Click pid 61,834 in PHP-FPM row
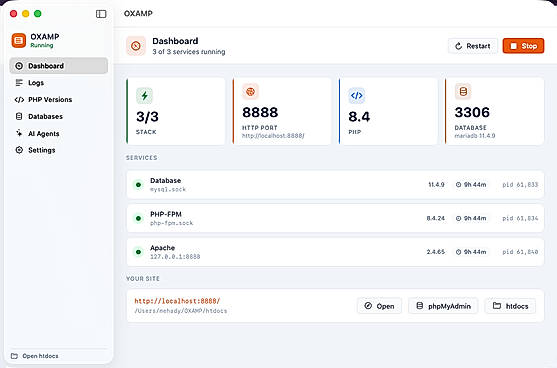557x368 pixels. (520, 218)
